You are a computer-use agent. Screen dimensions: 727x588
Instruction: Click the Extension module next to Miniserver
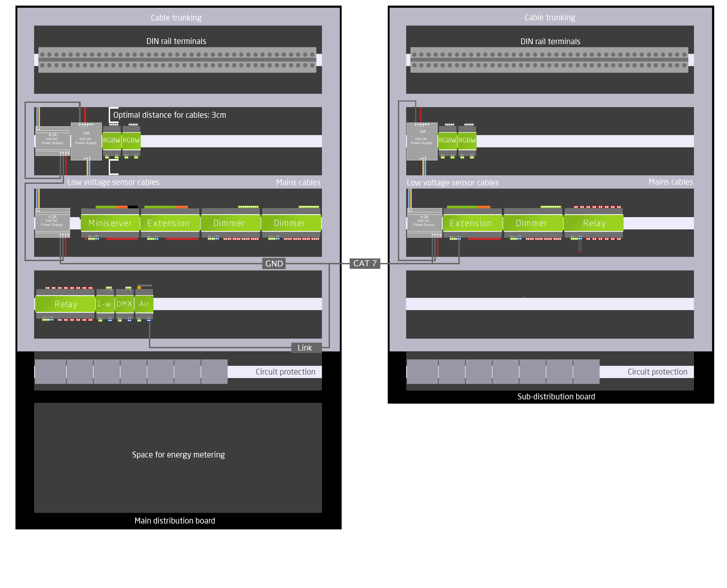click(169, 223)
